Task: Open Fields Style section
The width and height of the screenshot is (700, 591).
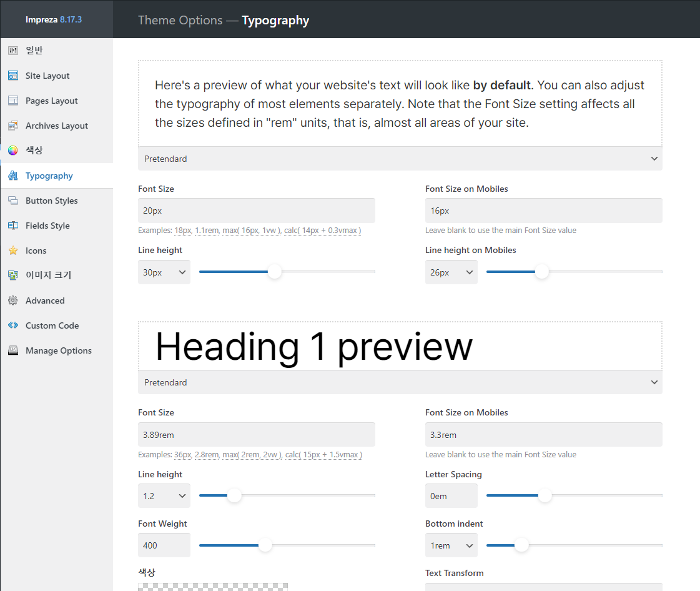Action: (x=57, y=226)
